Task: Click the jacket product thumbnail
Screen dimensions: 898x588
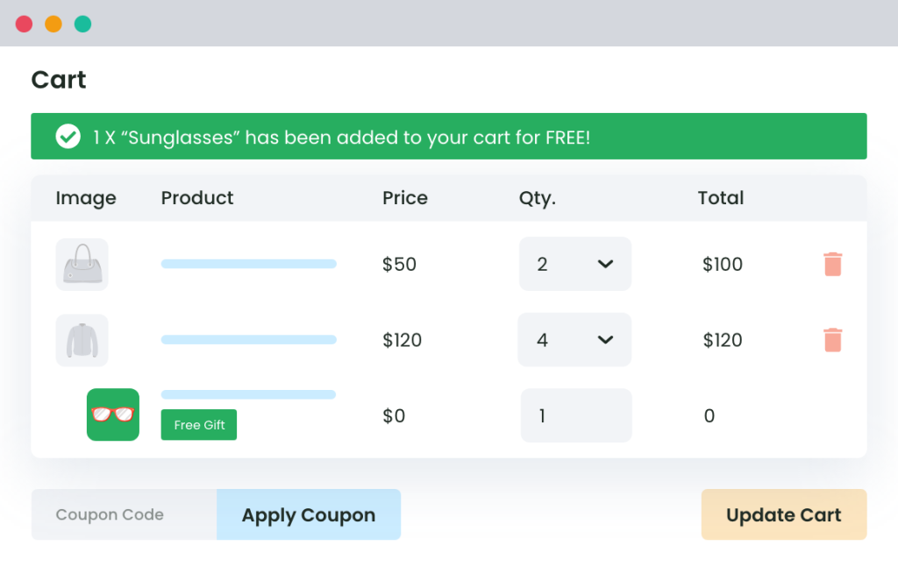Action: coord(82,340)
